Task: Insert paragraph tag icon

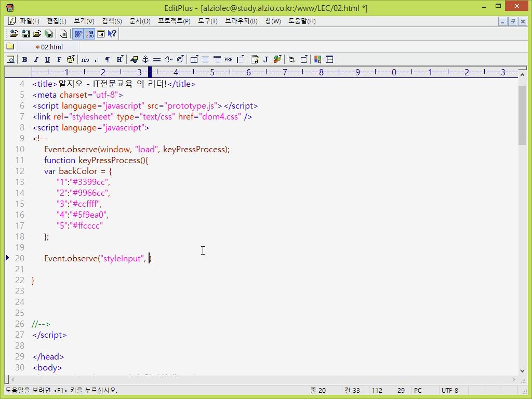Action: click(108, 60)
